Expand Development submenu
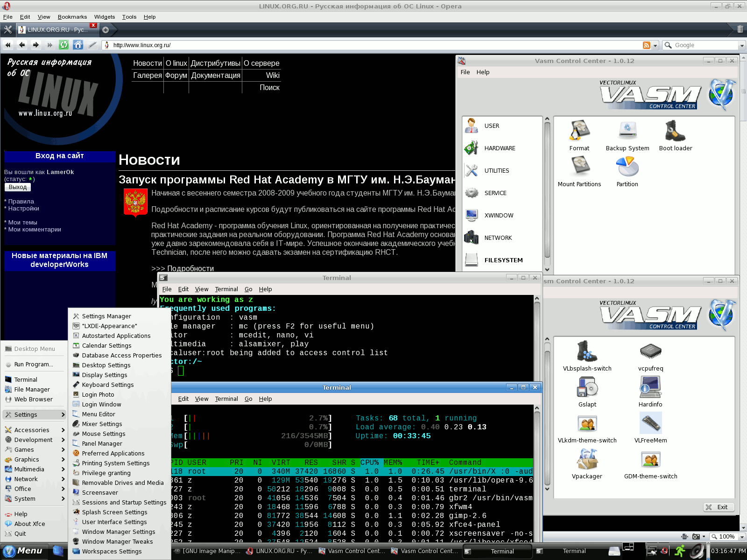Screen dimensions: 747x560 pyautogui.click(x=35, y=440)
